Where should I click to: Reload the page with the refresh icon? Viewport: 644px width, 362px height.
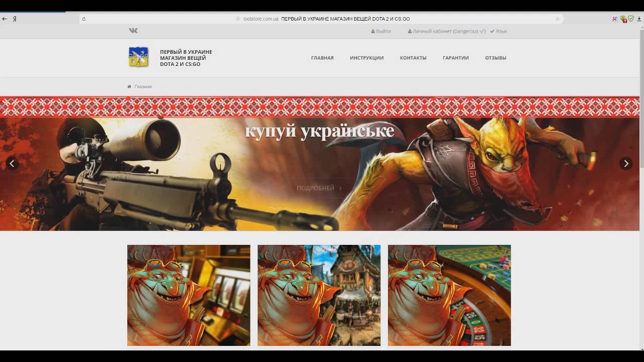pyautogui.click(x=84, y=19)
